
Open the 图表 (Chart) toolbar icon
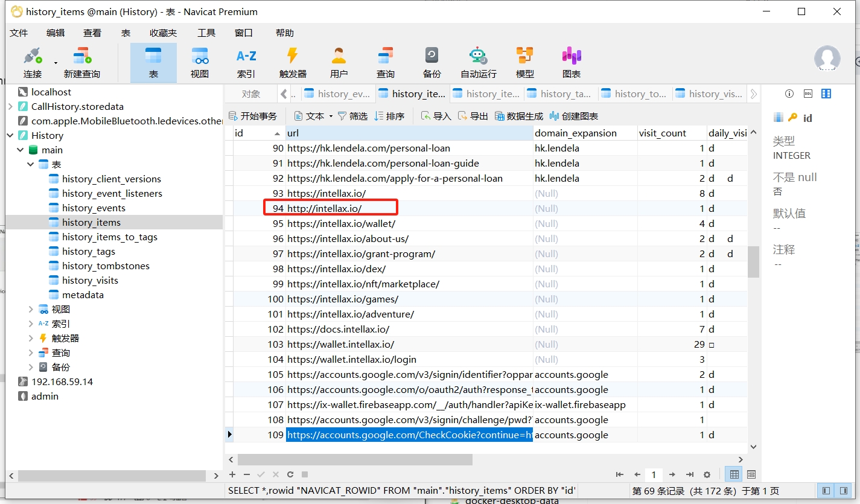pos(571,62)
